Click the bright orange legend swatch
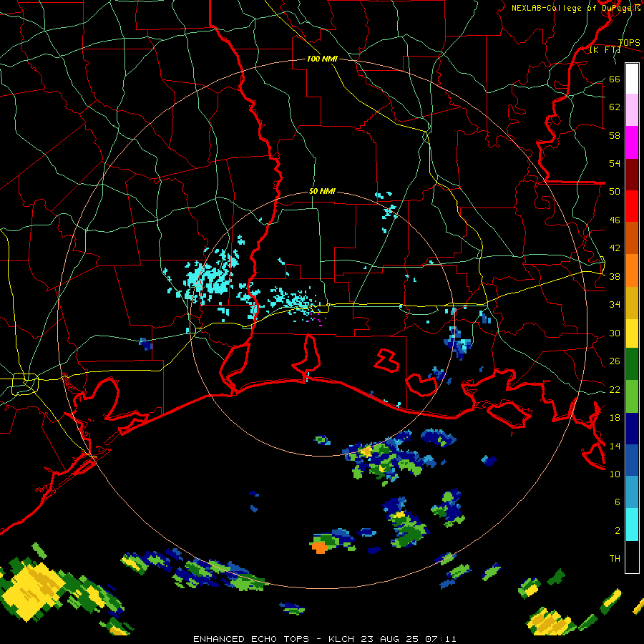This screenshot has height=644, width=644. pyautogui.click(x=632, y=270)
